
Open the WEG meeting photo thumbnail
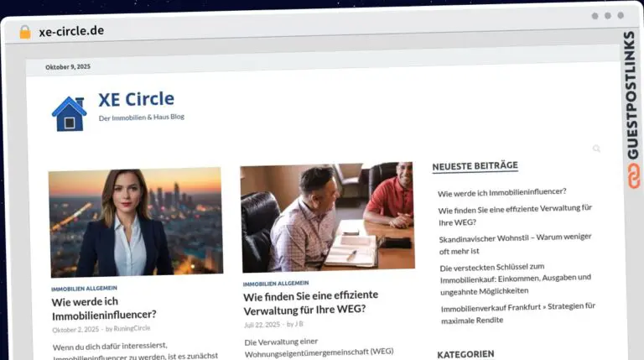coord(327,216)
